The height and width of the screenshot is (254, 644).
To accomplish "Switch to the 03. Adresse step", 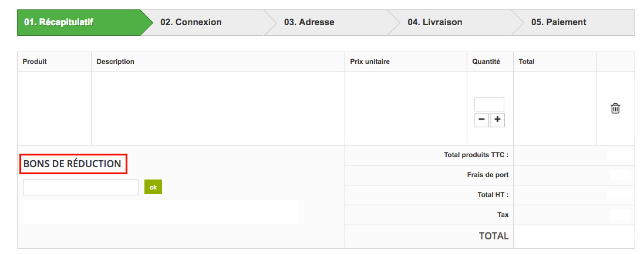I will pos(309,22).
